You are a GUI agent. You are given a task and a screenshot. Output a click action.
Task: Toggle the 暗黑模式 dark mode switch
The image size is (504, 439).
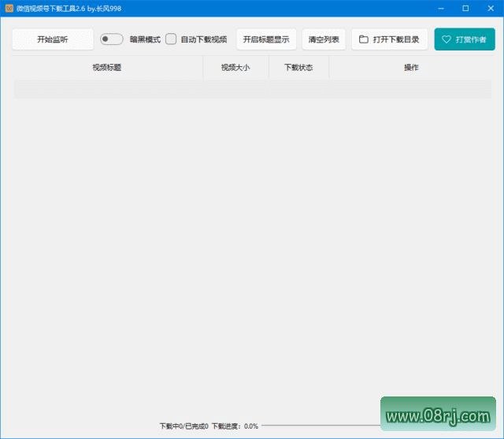(111, 39)
